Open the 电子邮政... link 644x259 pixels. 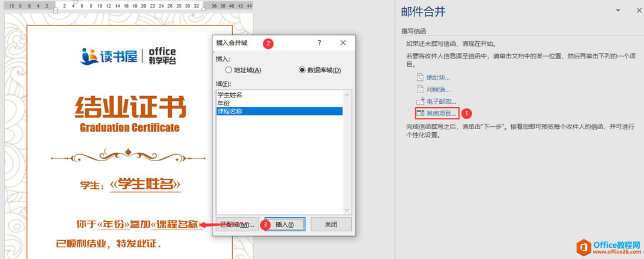(441, 101)
